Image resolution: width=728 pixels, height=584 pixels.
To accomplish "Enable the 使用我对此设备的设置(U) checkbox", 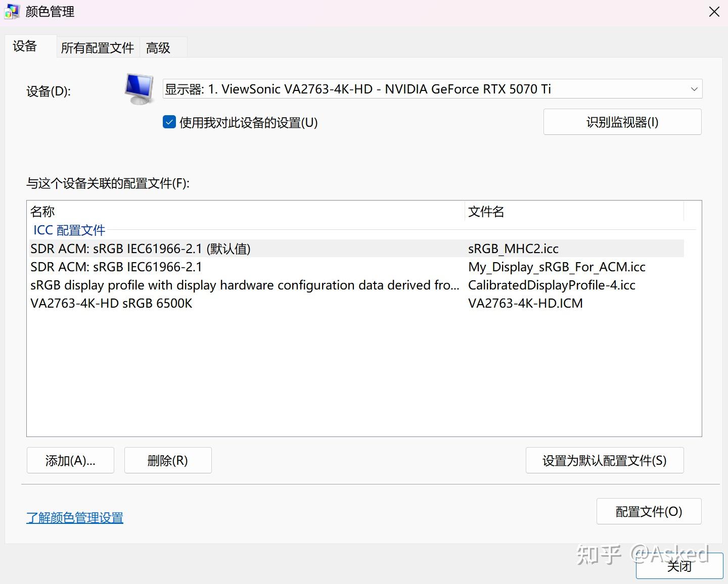I will click(x=169, y=122).
